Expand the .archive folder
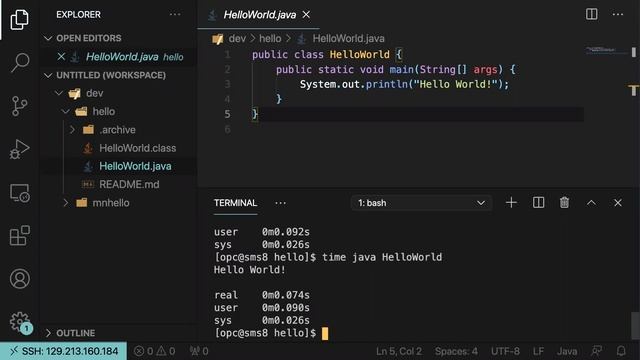 pyautogui.click(x=72, y=130)
